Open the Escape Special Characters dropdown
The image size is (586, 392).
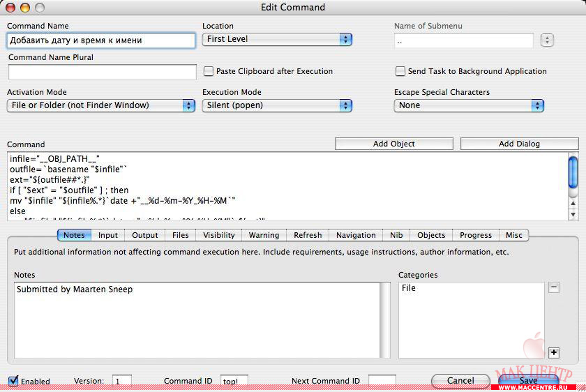click(469, 105)
